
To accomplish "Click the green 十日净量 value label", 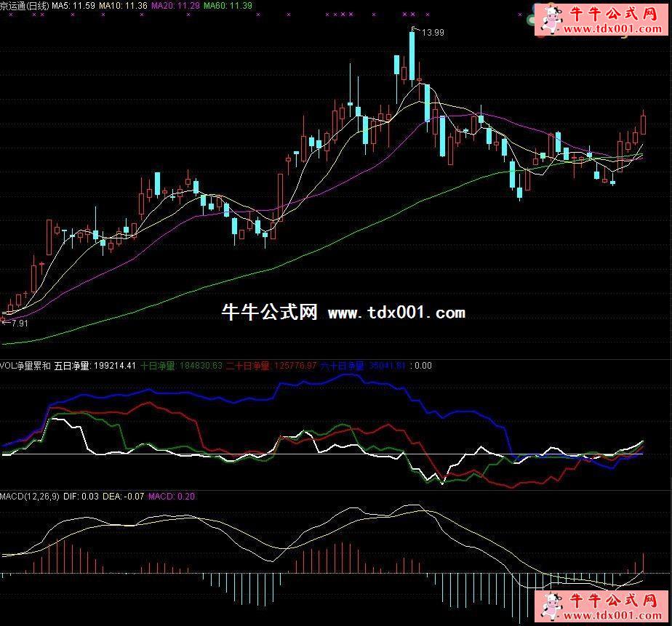I will coord(181,366).
